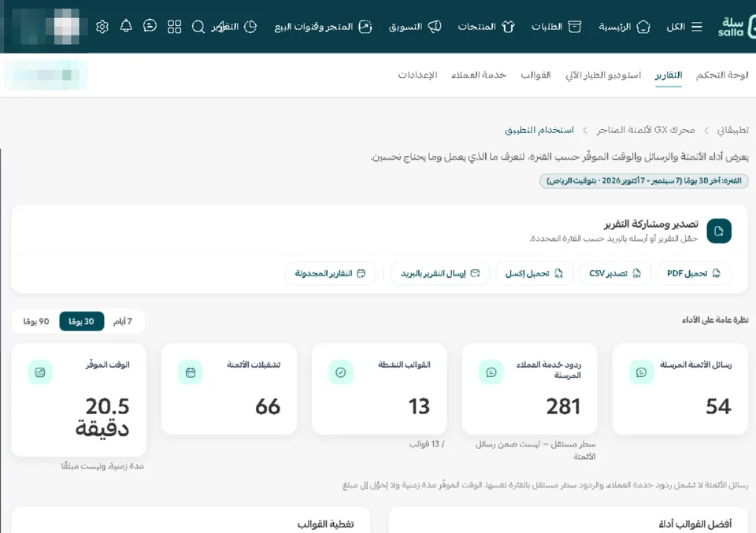Open the hamburger menu icon beside الكل
756x533 pixels.
click(697, 27)
